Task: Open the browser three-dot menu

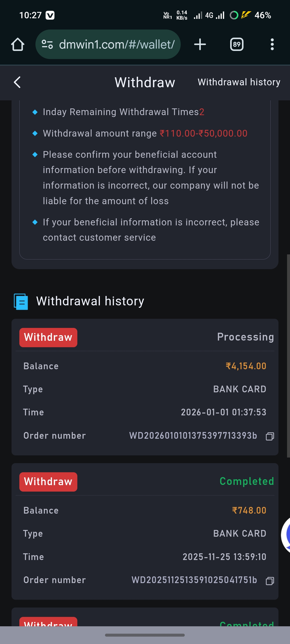Action: [272, 44]
